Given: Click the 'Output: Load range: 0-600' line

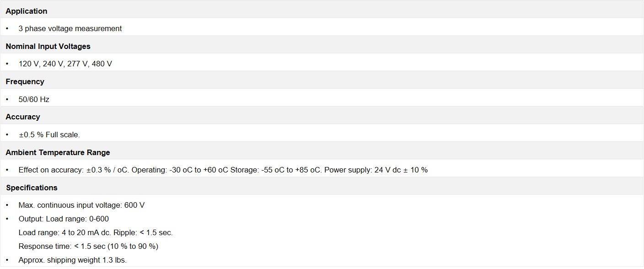Looking at the screenshot, I should click(x=64, y=219).
